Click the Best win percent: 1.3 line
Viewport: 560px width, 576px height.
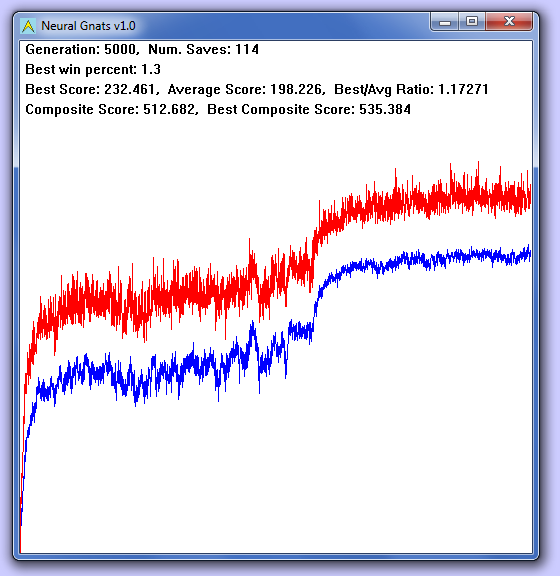(93, 69)
